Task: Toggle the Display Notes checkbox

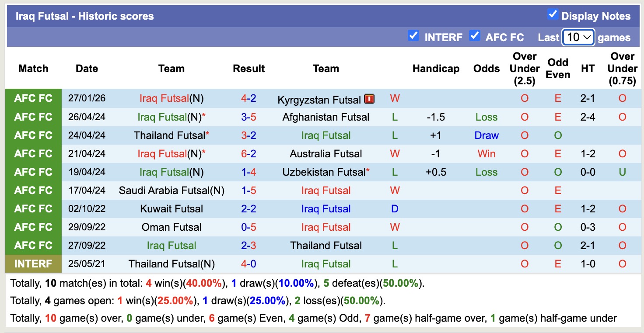Action: [553, 15]
